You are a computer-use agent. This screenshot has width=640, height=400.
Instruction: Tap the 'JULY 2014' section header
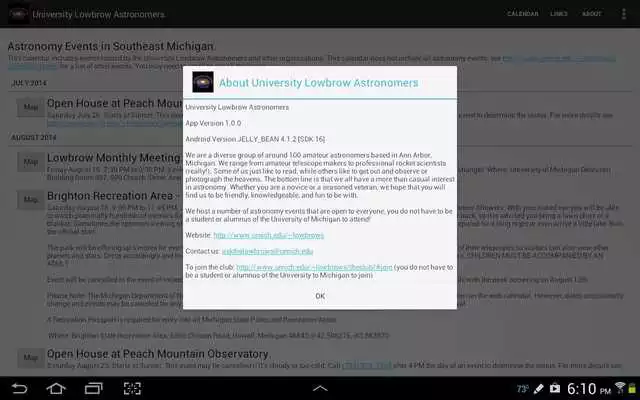coord(29,83)
